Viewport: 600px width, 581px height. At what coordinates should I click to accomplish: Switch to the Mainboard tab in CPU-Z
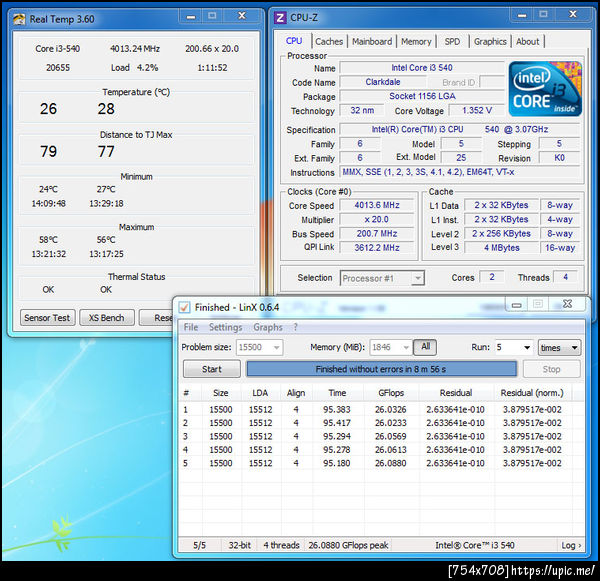point(372,41)
